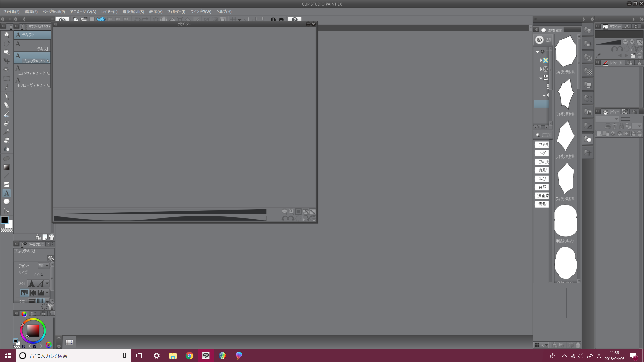Switch to the サブビュー tab
644x362 pixels.
coord(612,26)
